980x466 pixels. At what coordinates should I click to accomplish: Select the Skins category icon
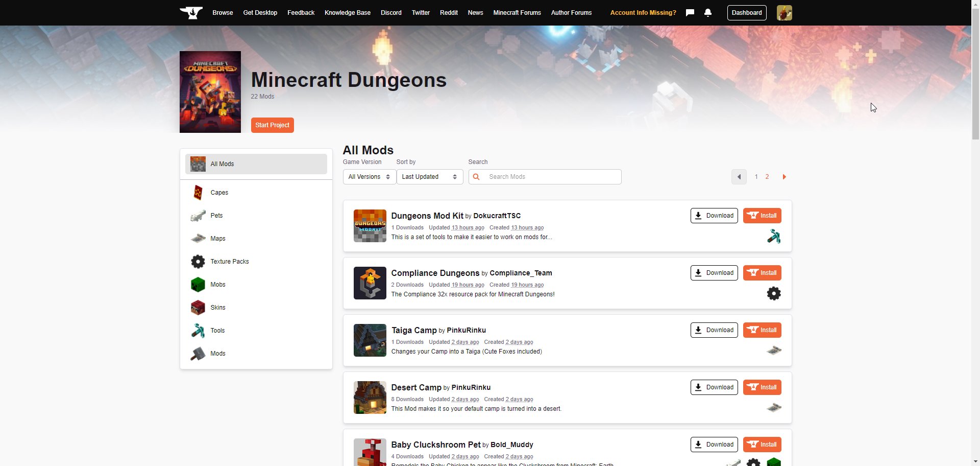coord(198,308)
